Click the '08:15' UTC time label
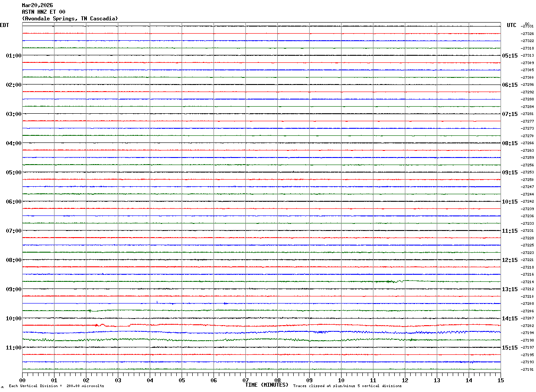Viewport: 536px width, 392px height. point(510,143)
